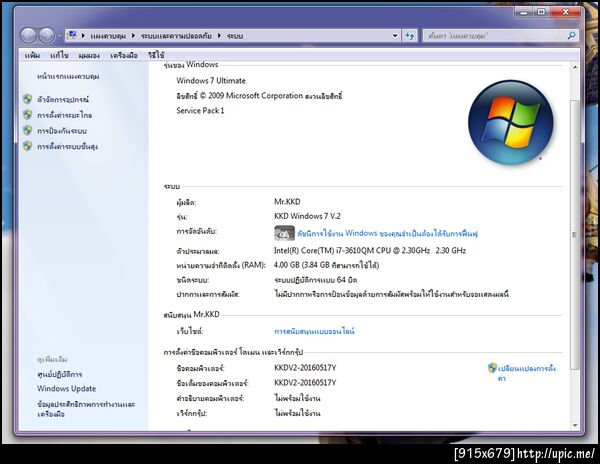Click the scrollbar down arrow
Screen dimensions: 600x464
point(574,425)
